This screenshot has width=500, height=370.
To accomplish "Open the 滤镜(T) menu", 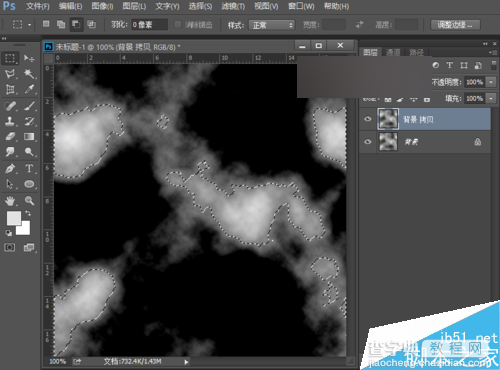I will 233,6.
